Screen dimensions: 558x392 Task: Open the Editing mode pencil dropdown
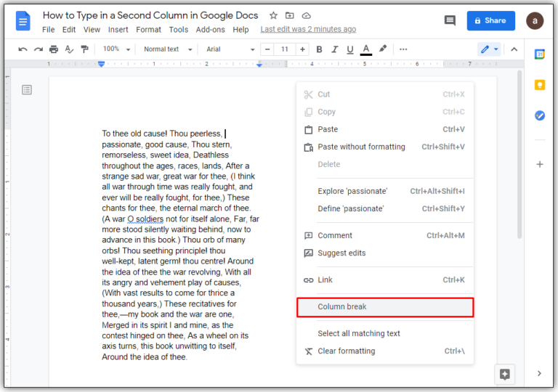click(x=489, y=49)
